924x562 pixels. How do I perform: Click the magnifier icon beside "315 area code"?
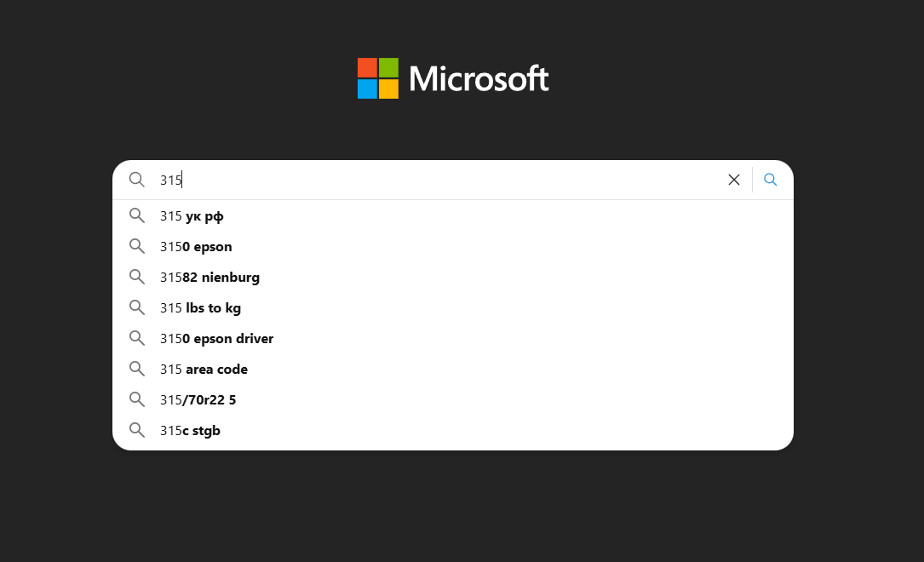(137, 370)
